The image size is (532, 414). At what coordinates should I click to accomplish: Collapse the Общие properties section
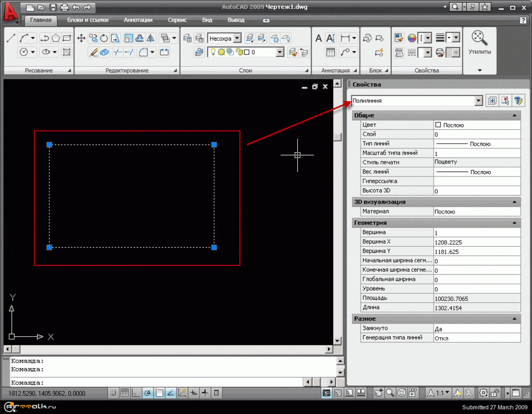(514, 115)
